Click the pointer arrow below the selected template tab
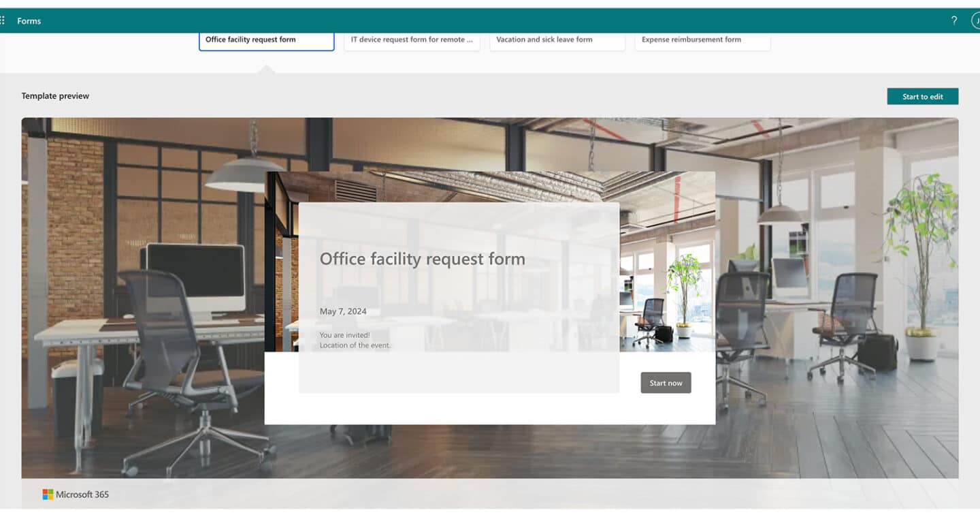The height and width of the screenshot is (517, 980). pyautogui.click(x=266, y=69)
